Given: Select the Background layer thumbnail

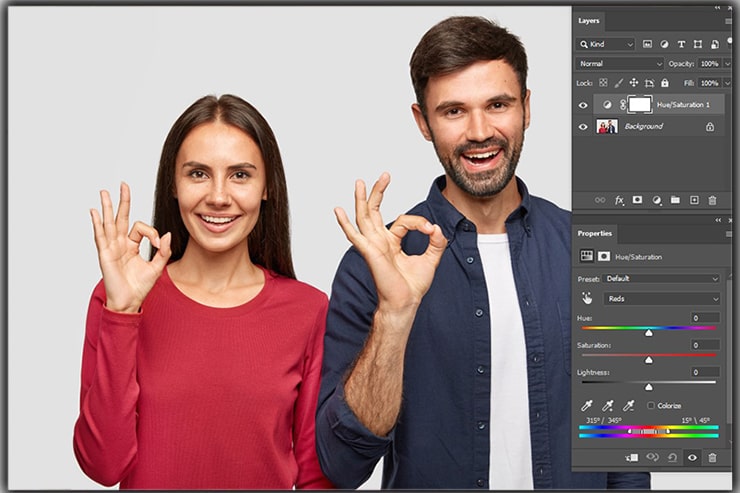Looking at the screenshot, I should 607,126.
